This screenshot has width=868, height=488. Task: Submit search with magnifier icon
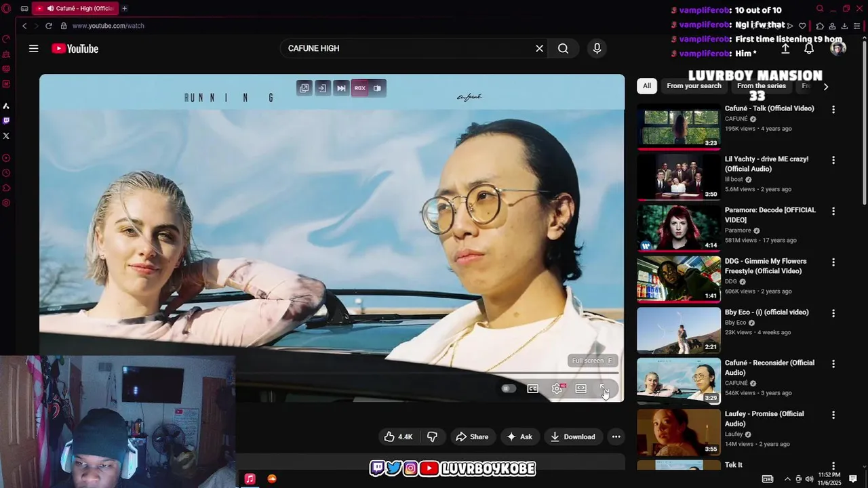tap(563, 48)
